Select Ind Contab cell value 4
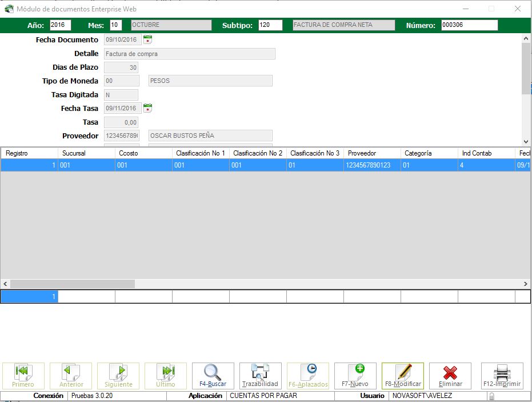This screenshot has height=402, width=532. (486, 165)
